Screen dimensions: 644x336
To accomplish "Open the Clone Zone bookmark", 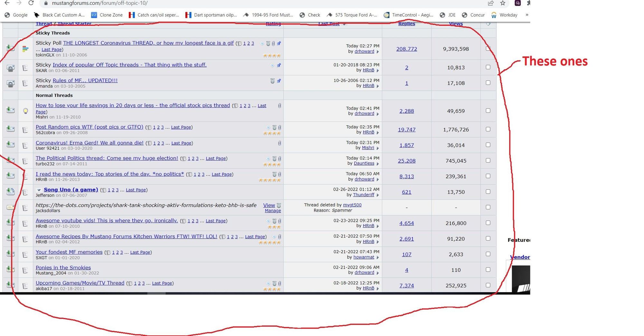I will tap(107, 15).
